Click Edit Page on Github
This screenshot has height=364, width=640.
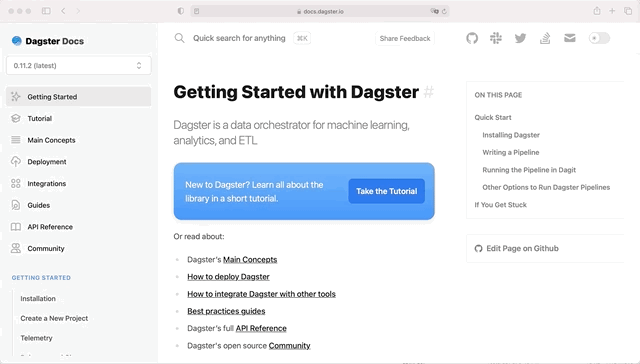point(517,249)
